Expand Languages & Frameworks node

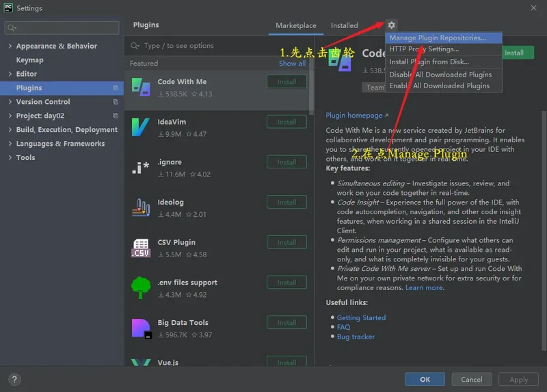(x=10, y=144)
